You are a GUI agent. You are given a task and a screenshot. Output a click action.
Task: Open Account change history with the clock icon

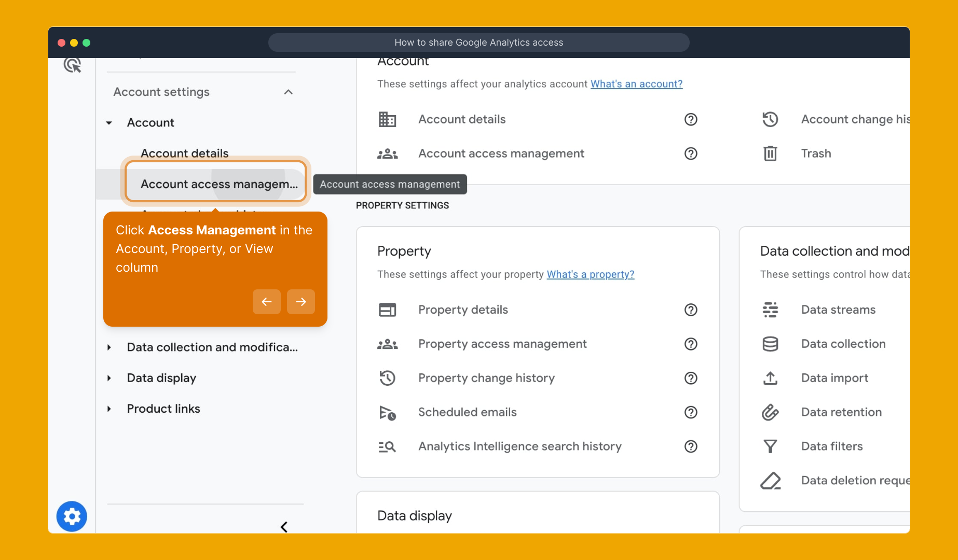click(x=771, y=119)
